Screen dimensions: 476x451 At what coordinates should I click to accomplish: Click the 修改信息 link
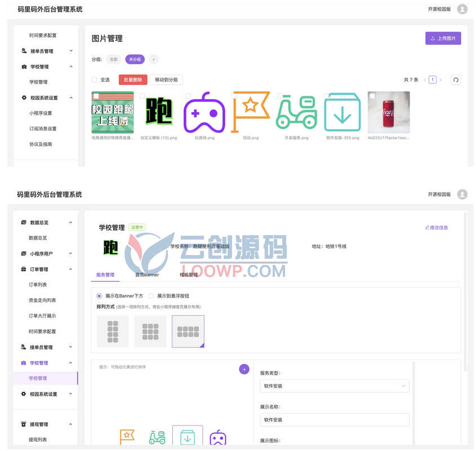437,227
